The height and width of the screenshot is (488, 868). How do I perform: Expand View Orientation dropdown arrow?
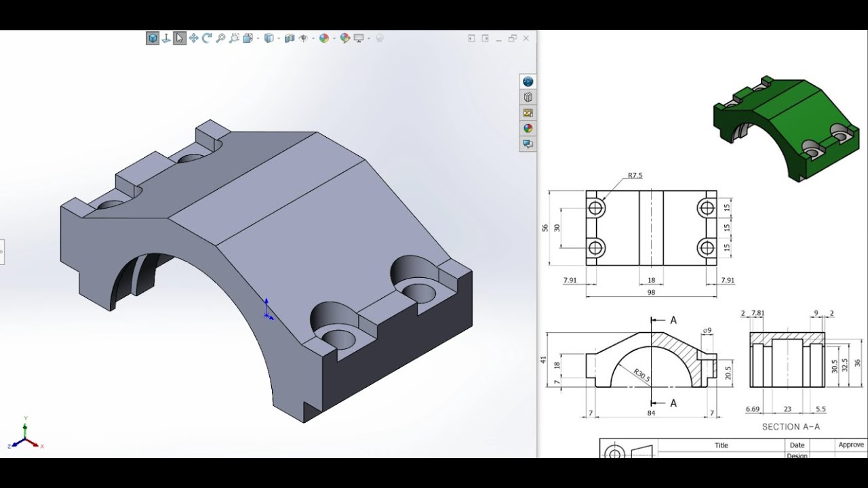tap(258, 39)
